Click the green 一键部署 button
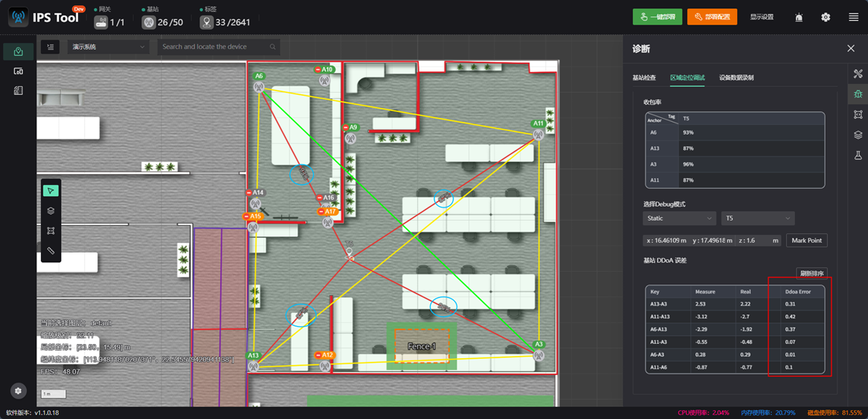Image resolution: width=868 pixels, height=419 pixels. [658, 17]
